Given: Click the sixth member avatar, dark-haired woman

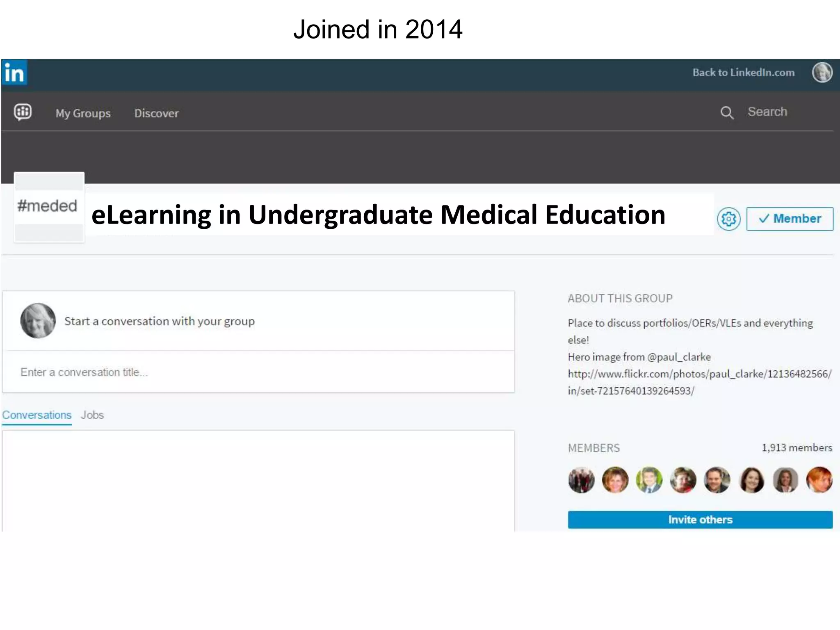Looking at the screenshot, I should (751, 480).
